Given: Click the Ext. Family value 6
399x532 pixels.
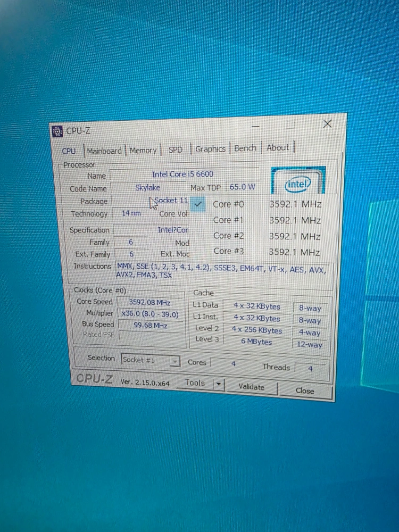Looking at the screenshot, I should (131, 254).
